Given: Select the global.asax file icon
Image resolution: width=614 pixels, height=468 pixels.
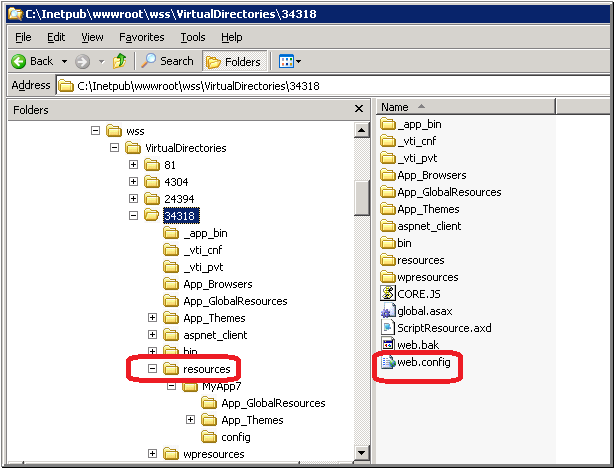Looking at the screenshot, I should [x=388, y=311].
